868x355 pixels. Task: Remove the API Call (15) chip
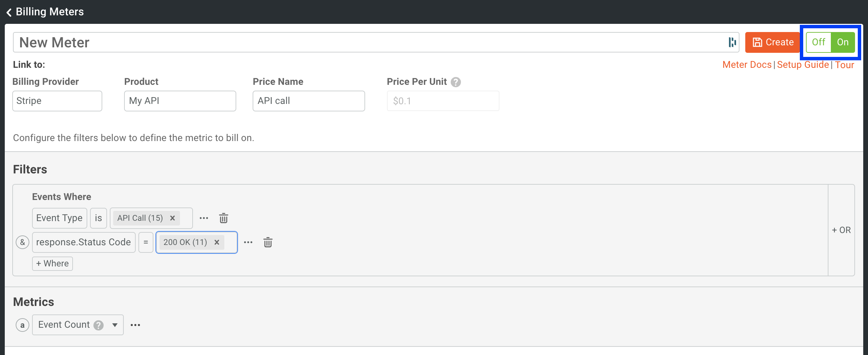[173, 218]
